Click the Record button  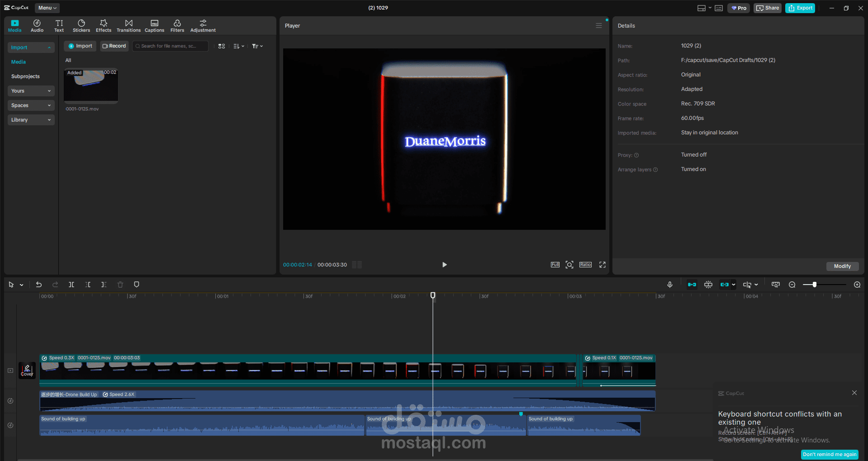(x=114, y=46)
